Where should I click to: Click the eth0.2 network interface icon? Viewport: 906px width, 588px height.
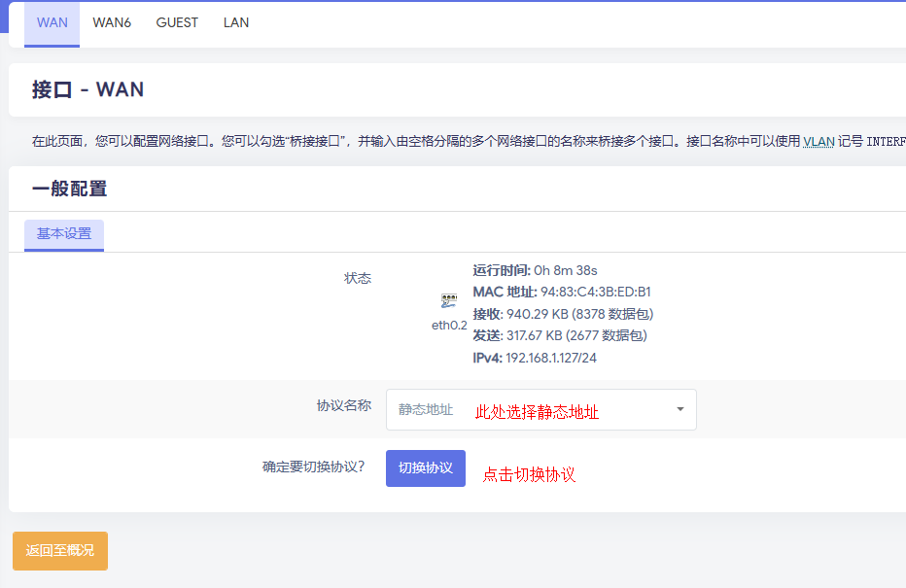coord(448,302)
